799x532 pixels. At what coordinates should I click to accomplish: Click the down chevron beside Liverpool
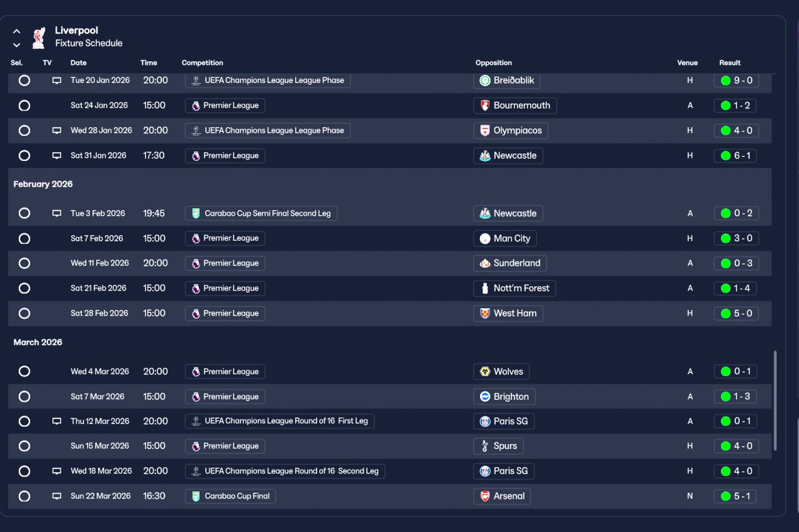tap(17, 45)
